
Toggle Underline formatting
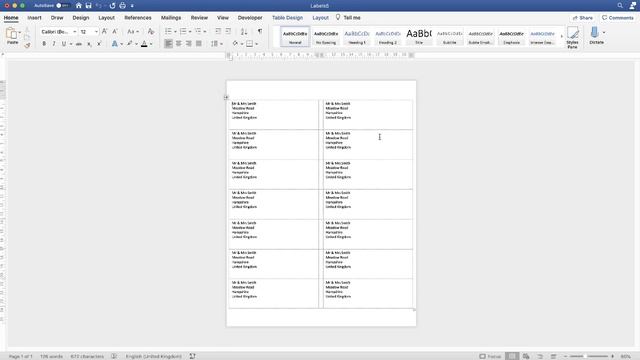[64, 44]
